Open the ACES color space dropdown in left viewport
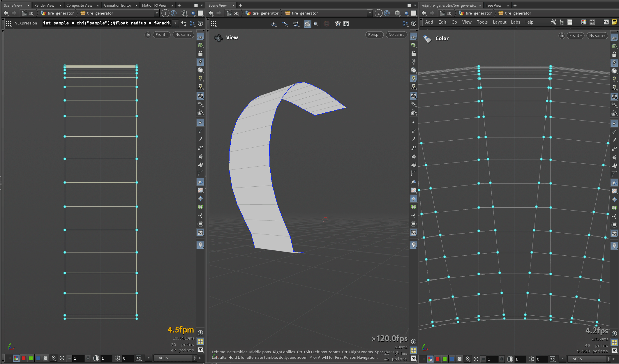The width and height of the screenshot is (619, 364). tap(175, 358)
